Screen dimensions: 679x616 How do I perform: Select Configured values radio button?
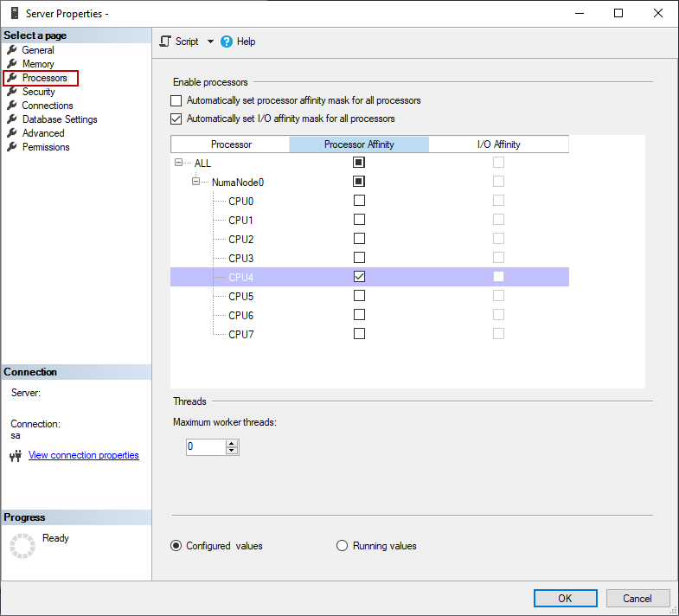(x=176, y=546)
